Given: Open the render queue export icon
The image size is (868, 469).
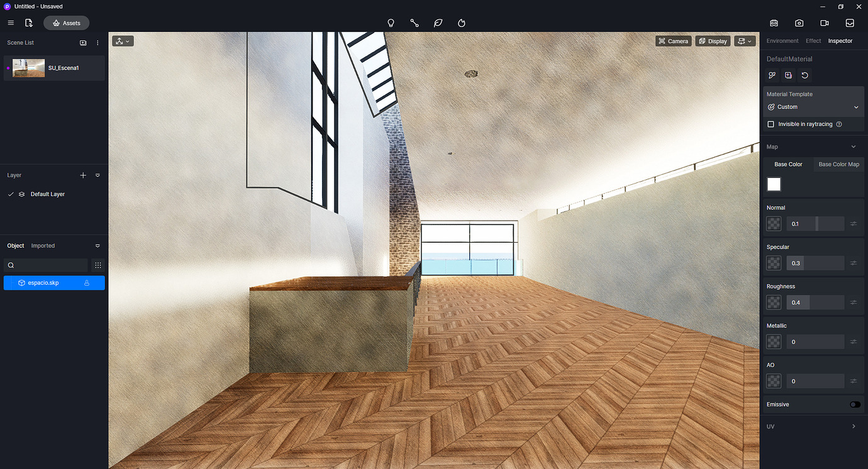Looking at the screenshot, I should point(850,23).
